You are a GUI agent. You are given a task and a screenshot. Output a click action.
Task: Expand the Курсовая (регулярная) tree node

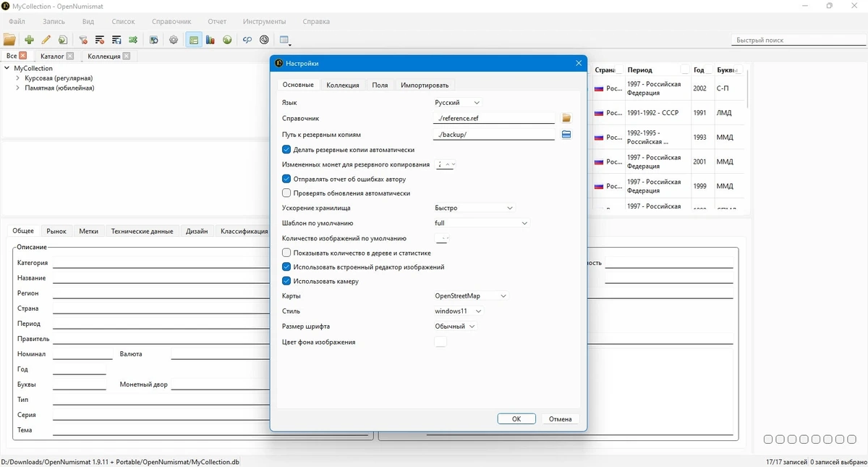(18, 78)
